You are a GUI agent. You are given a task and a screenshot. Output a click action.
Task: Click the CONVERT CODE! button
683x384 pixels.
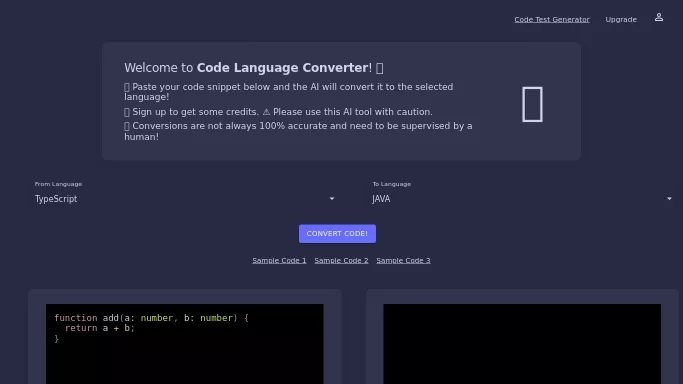[337, 234]
